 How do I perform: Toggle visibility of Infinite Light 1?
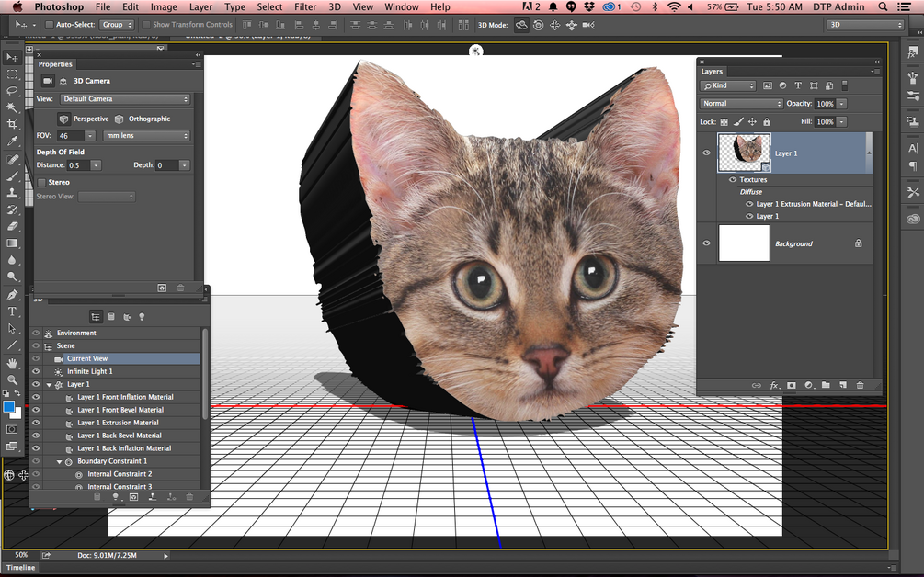coord(35,371)
